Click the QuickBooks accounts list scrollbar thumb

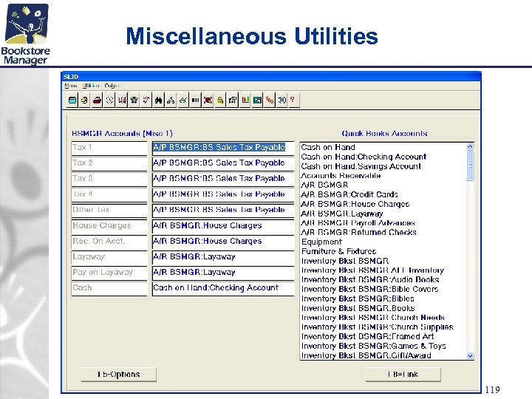point(470,166)
